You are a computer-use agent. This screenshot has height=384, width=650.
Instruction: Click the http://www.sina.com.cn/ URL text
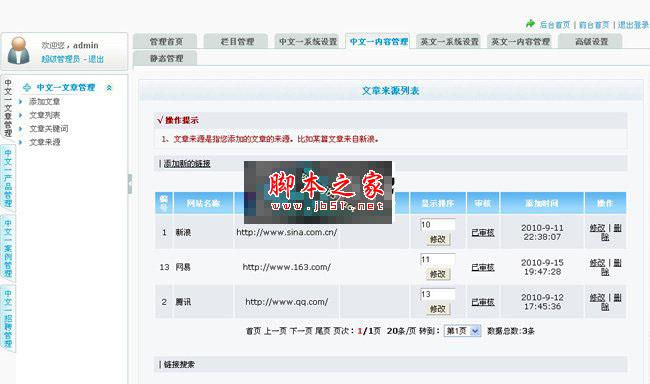click(x=286, y=233)
